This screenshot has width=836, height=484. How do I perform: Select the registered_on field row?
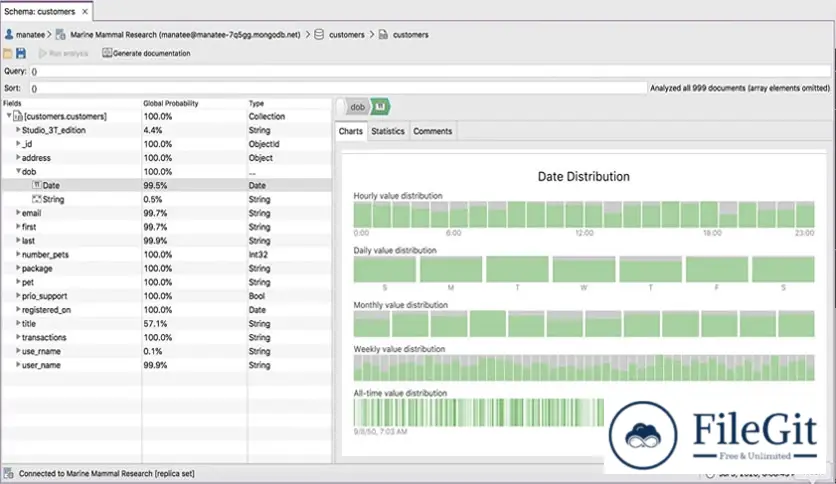point(166,310)
